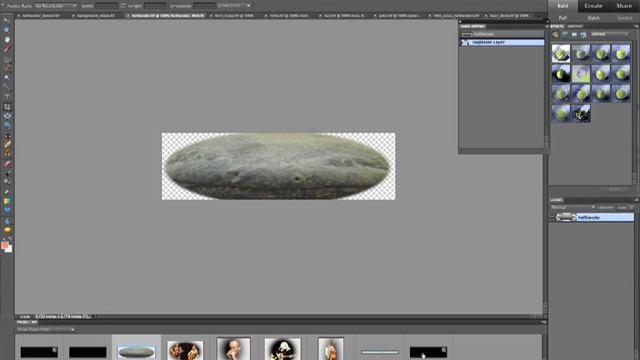Image resolution: width=640 pixels, height=360 pixels.
Task: Open the tool preset arrow on the options bar
Action: [x=3, y=6]
